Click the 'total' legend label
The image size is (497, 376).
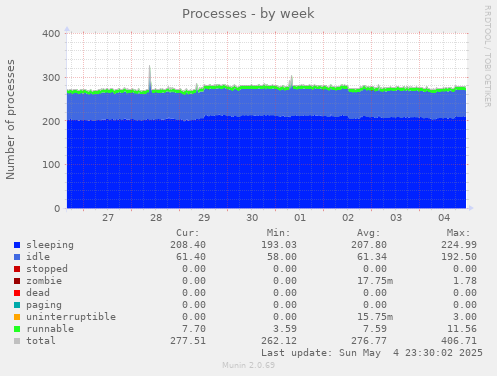pyautogui.click(x=41, y=341)
